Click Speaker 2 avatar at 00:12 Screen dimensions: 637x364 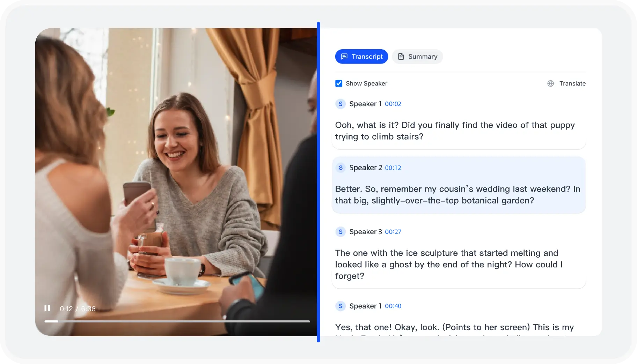click(x=341, y=168)
